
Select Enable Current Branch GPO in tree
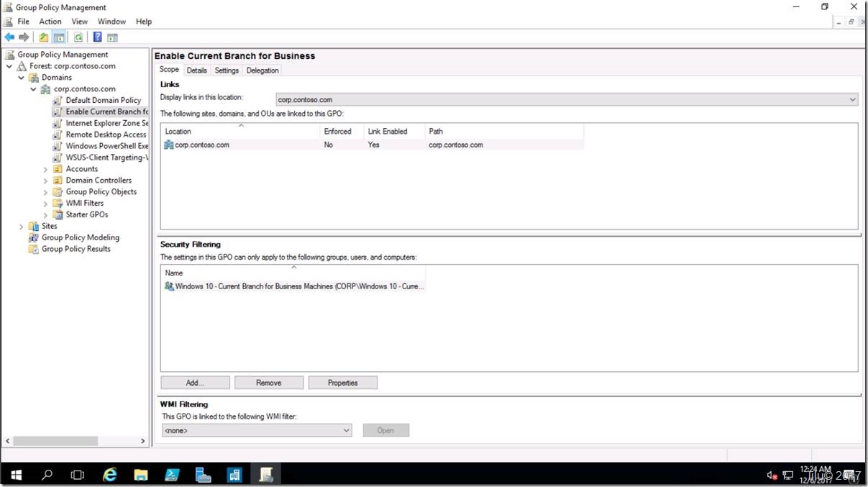point(106,111)
